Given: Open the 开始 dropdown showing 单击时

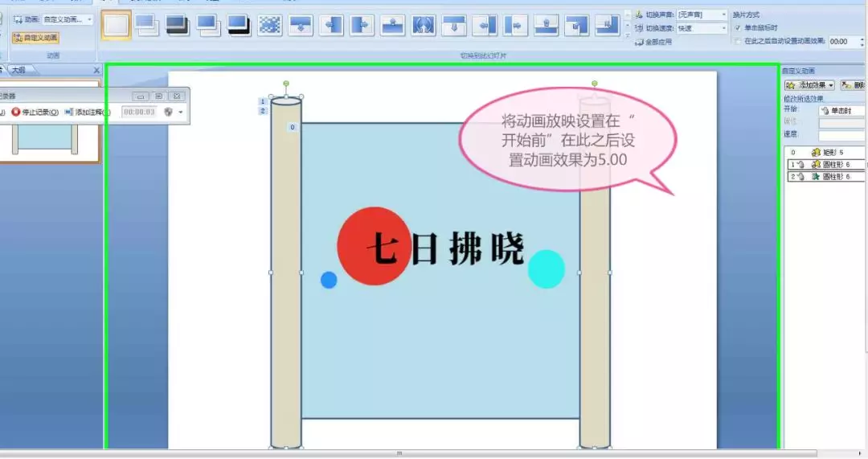Looking at the screenshot, I should click(842, 111).
